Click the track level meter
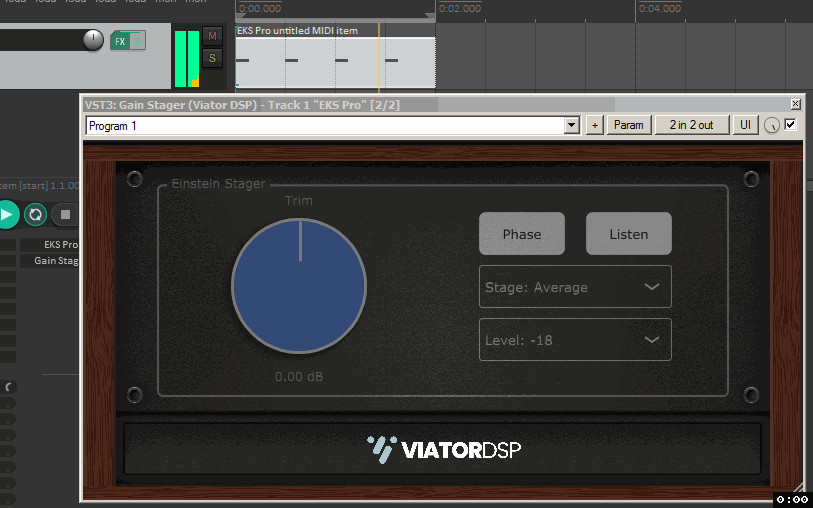Image resolution: width=813 pixels, height=508 pixels. coord(187,59)
